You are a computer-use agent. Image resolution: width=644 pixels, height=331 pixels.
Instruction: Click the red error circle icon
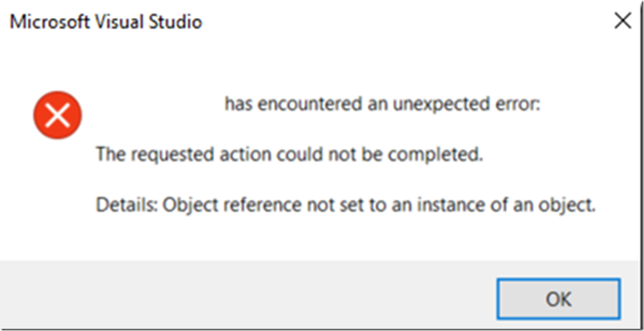(x=57, y=115)
